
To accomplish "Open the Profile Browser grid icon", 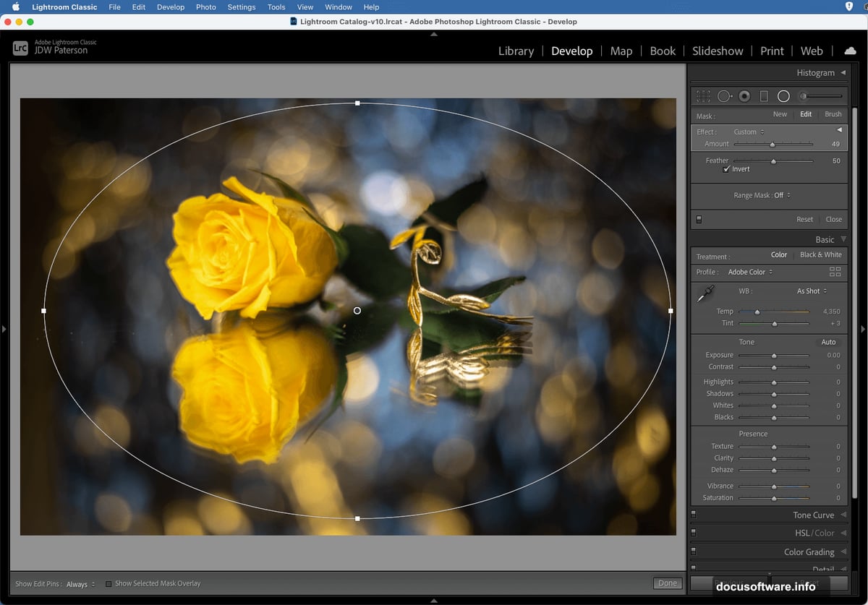I will point(835,272).
